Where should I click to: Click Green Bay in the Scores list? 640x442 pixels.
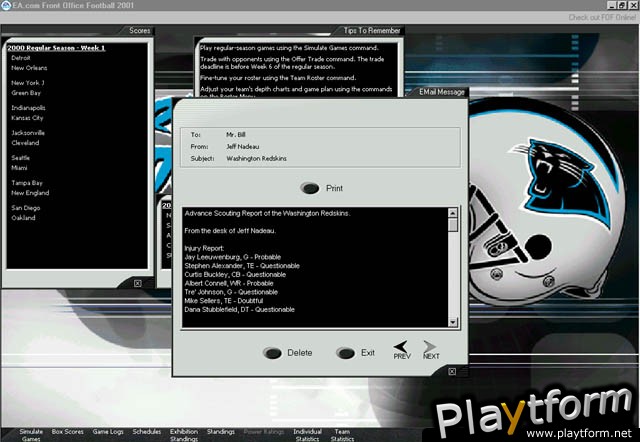[26, 93]
